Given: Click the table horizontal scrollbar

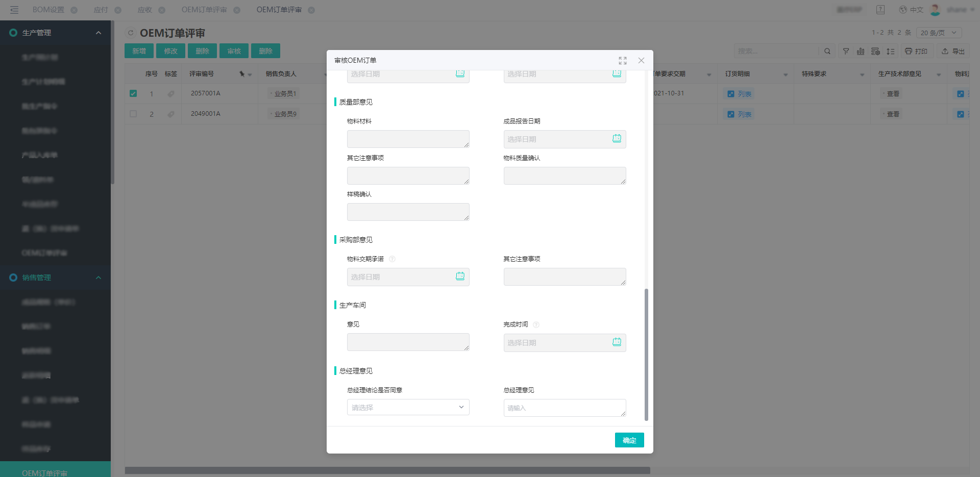Looking at the screenshot, I should [x=387, y=470].
